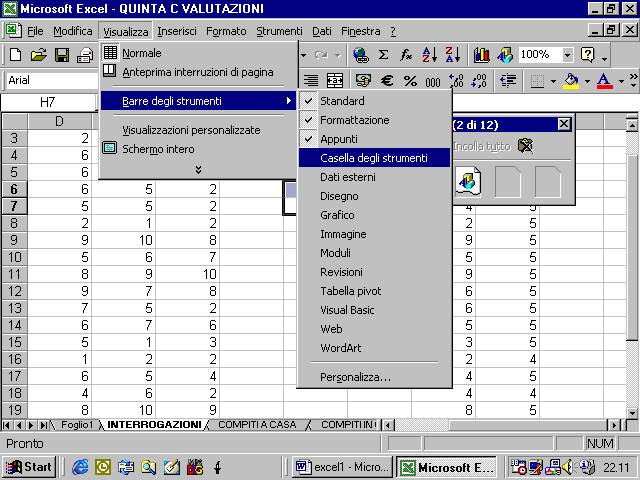Enable the Web toolbar

click(374, 329)
